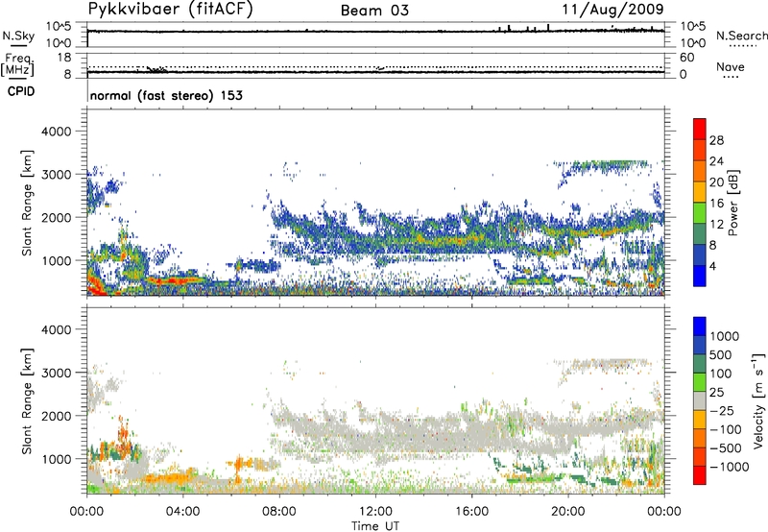The image size is (768, 532).
Task: Click the N.Sky legend label
Action: tap(18, 36)
